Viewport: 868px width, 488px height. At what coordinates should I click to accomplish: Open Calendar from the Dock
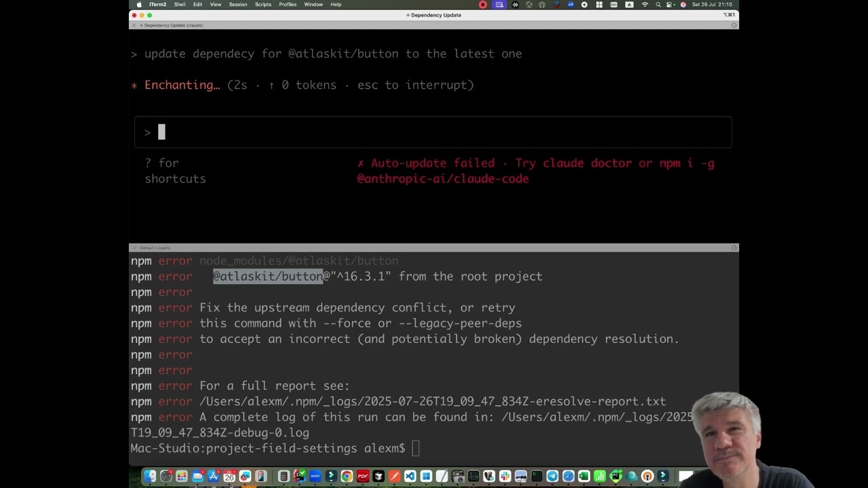pyautogui.click(x=229, y=476)
